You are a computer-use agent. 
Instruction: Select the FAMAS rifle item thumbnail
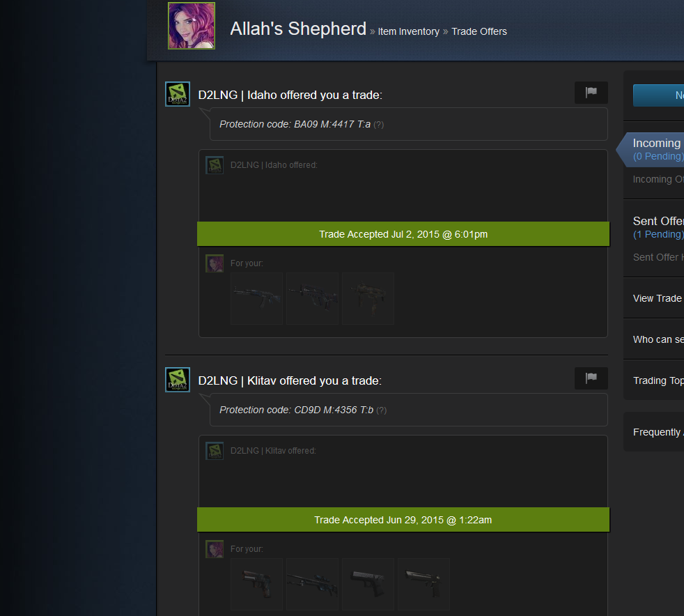[x=312, y=298]
